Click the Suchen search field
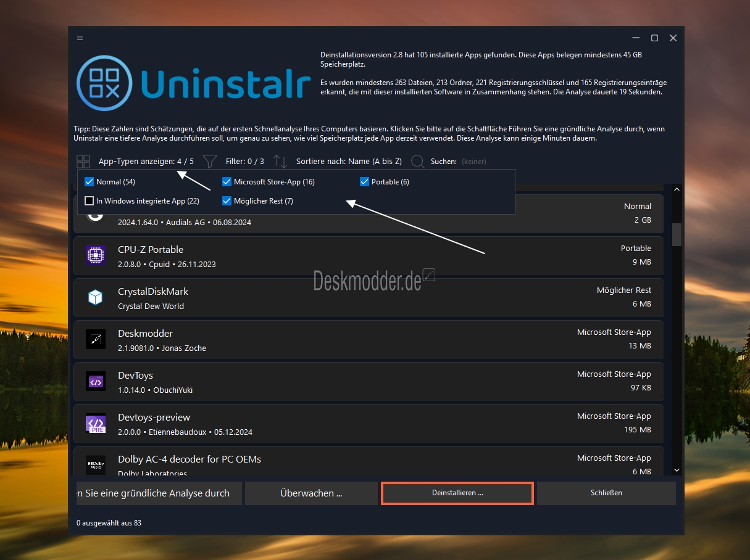 473,162
